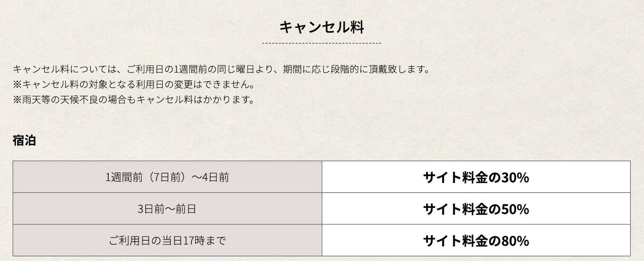Select the 3日前〜前日 table cell
This screenshot has height=261, width=644.
[x=167, y=209]
